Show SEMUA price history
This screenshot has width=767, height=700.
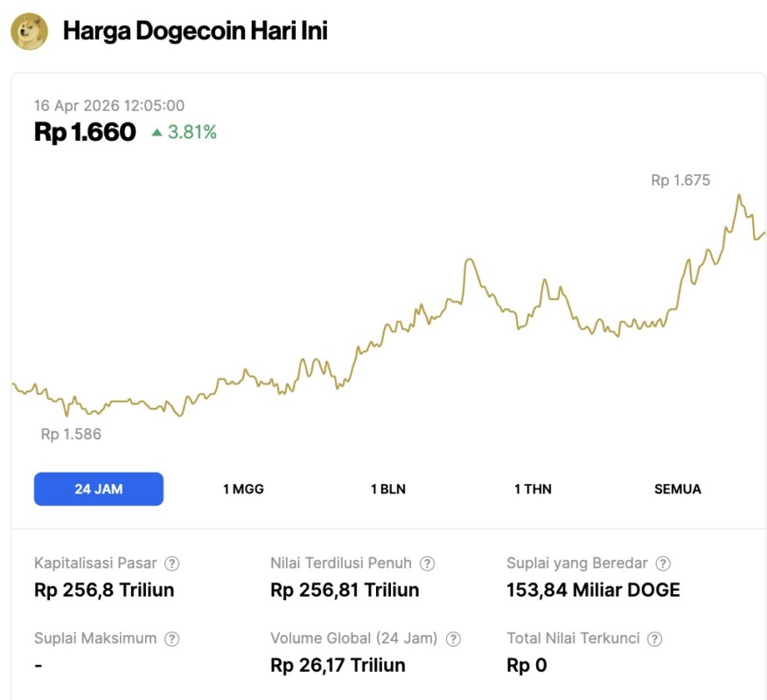[678, 489]
